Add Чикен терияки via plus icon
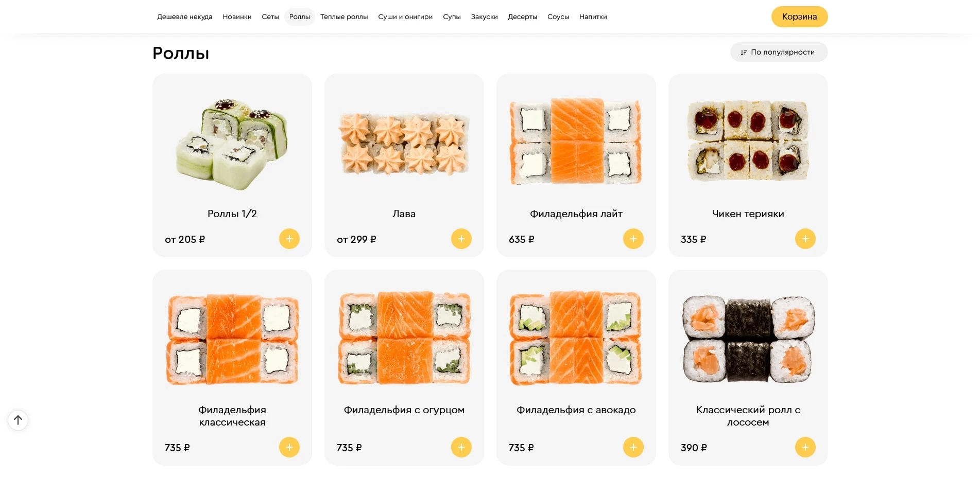The height and width of the screenshot is (477, 980). click(805, 239)
